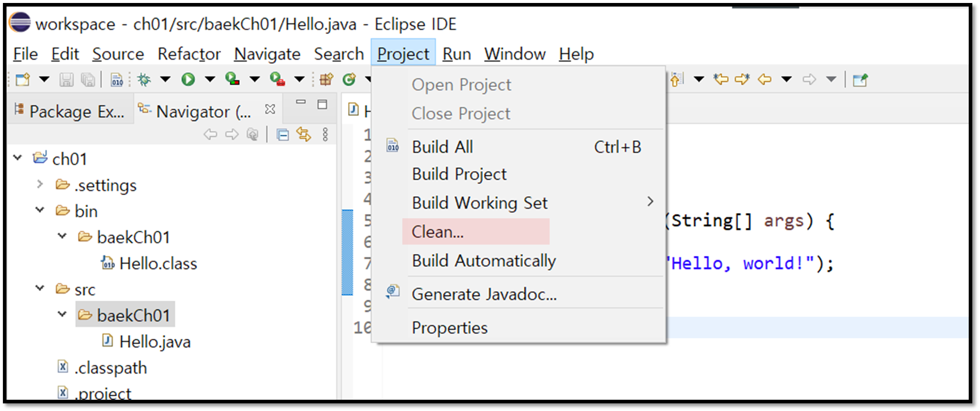The width and height of the screenshot is (980, 411).
Task: Expand the Build Working Set submenu
Action: [x=518, y=203]
